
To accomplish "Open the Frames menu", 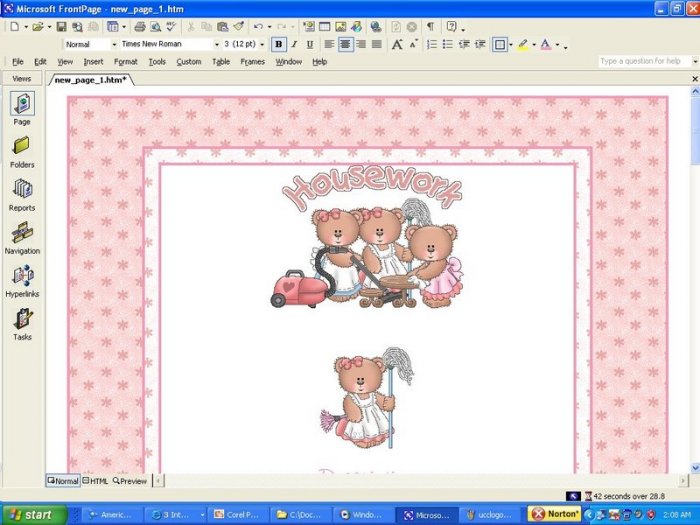I will (x=252, y=62).
